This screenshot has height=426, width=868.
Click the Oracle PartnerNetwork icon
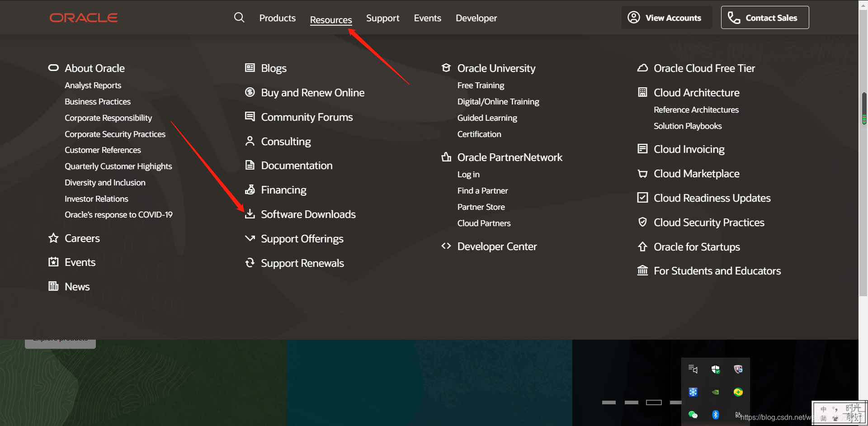[446, 157]
